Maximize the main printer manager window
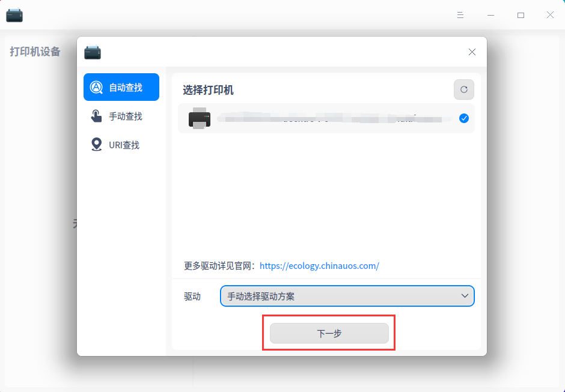 [x=521, y=15]
